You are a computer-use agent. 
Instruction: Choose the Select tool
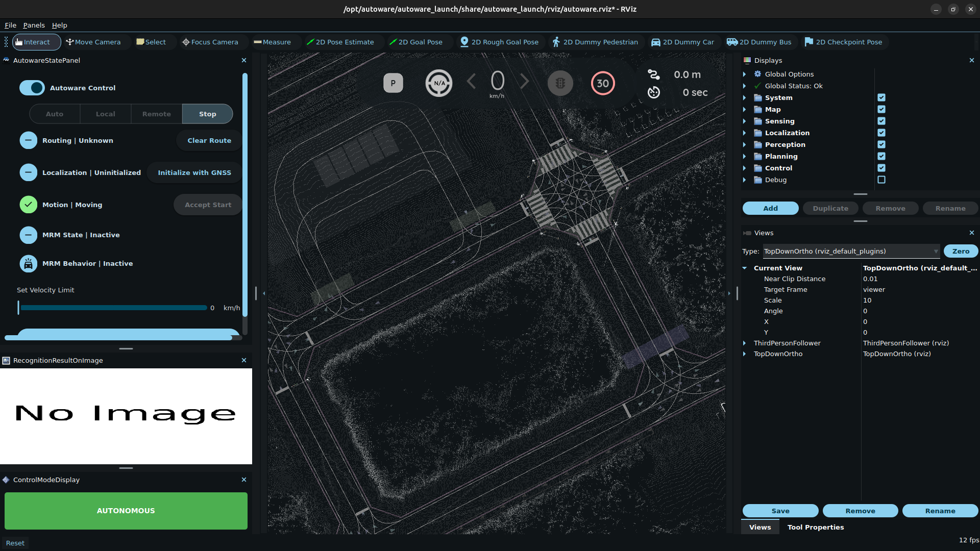(151, 42)
